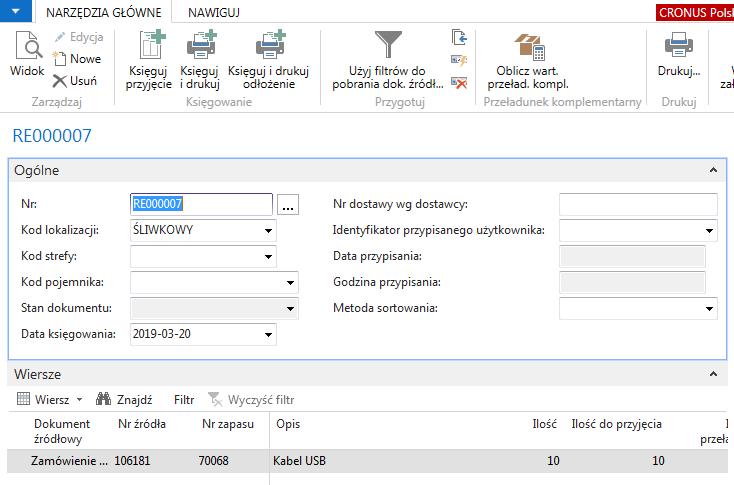Viewport: 734px width, 485px height.
Task: Open Kod pojemnika dropdown
Action: 290,282
